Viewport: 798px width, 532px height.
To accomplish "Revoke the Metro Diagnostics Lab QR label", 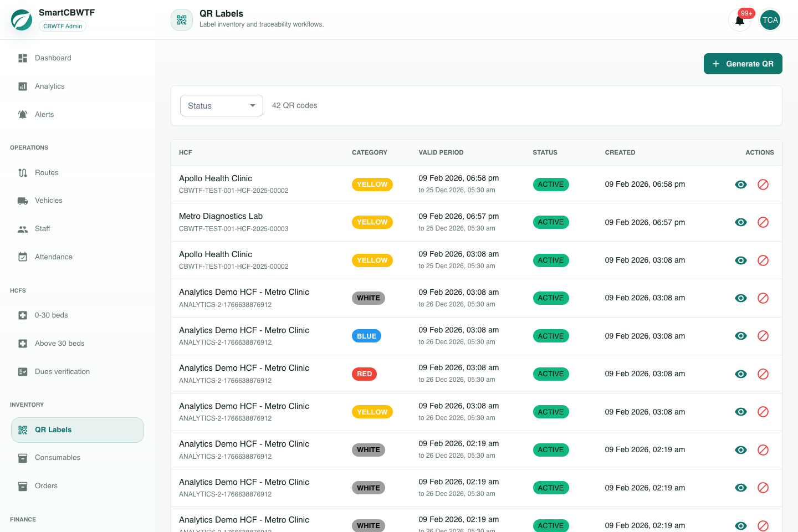I will tap(763, 222).
